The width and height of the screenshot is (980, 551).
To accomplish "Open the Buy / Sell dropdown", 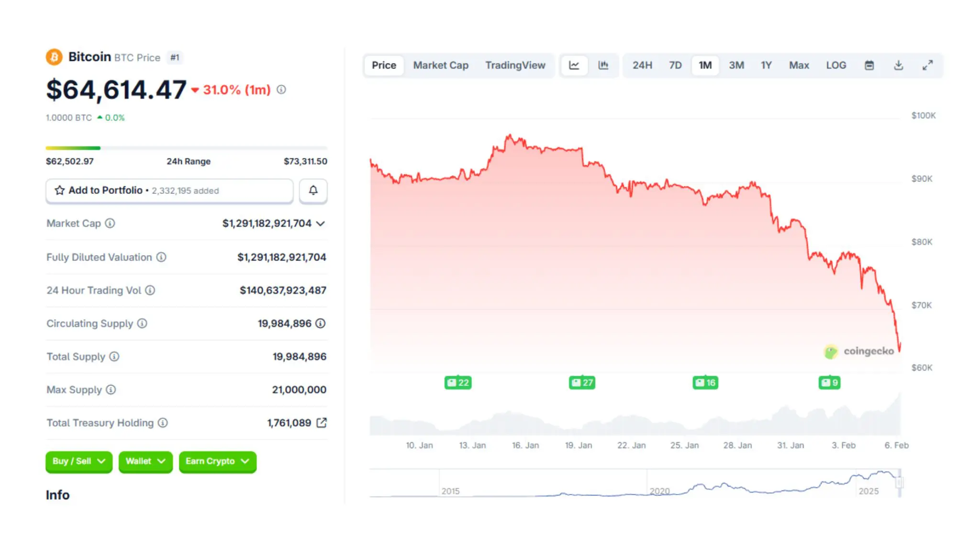I will (79, 461).
